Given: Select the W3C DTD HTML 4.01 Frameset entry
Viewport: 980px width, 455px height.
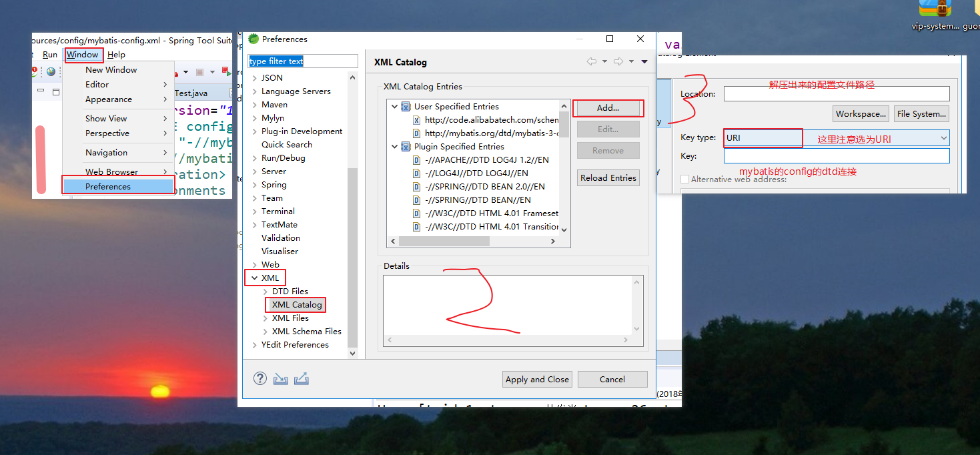Looking at the screenshot, I should [x=492, y=213].
